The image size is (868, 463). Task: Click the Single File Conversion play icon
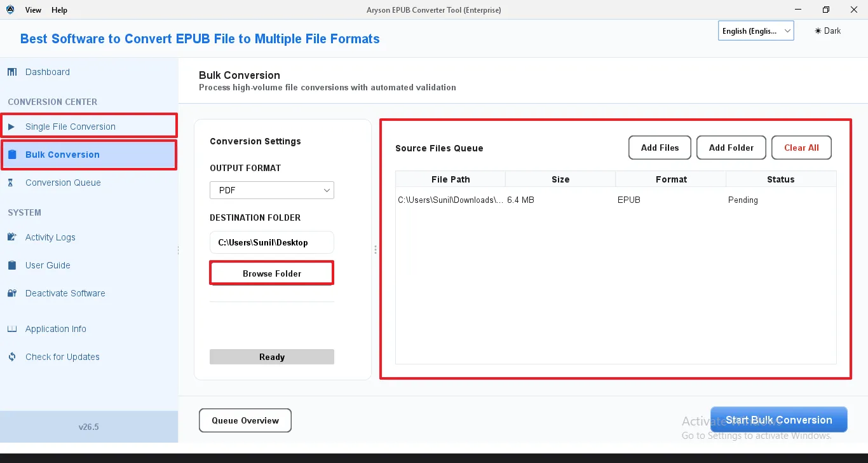tap(11, 127)
